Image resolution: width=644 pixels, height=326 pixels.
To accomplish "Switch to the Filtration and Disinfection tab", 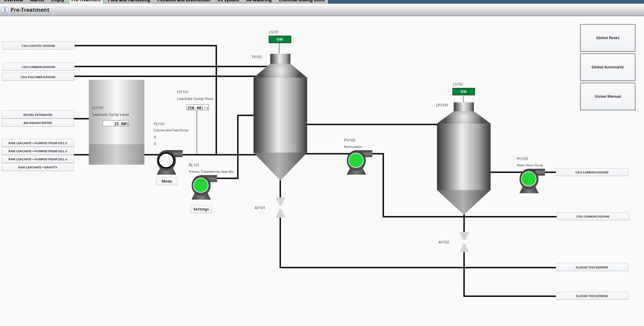I will (x=184, y=1).
